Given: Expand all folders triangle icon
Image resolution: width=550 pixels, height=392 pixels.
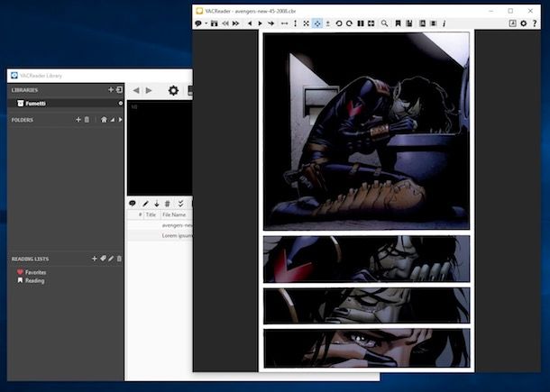Looking at the screenshot, I should coord(112,120).
